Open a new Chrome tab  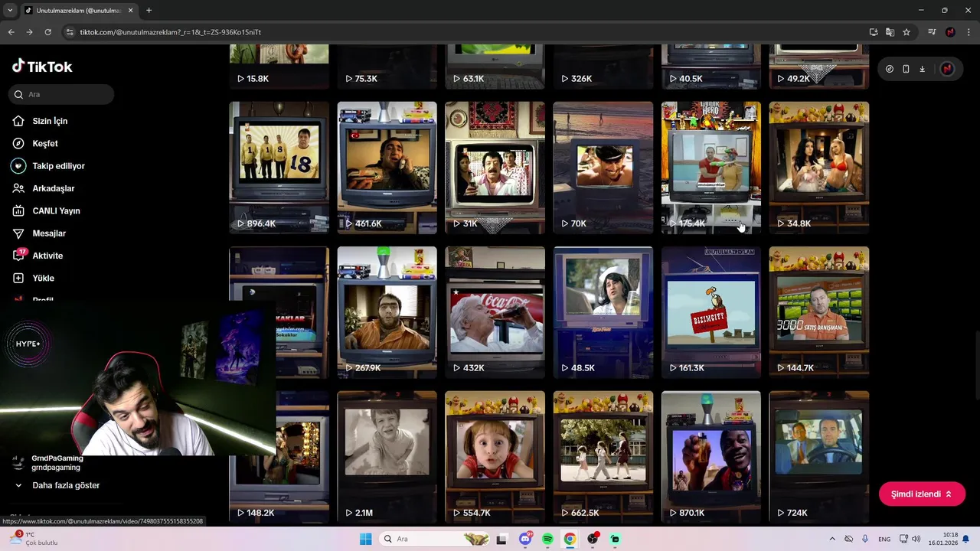point(149,11)
